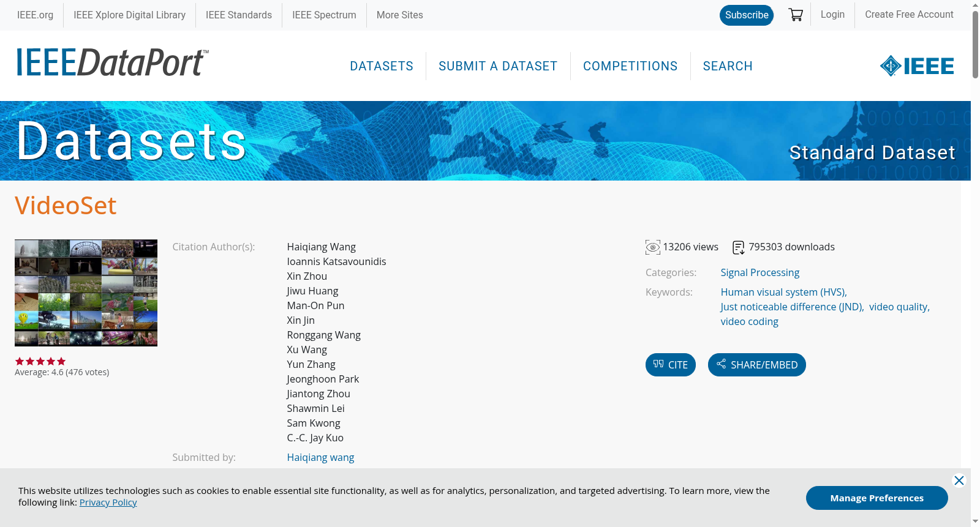Open the shopping cart icon
980x527 pixels.
click(796, 15)
